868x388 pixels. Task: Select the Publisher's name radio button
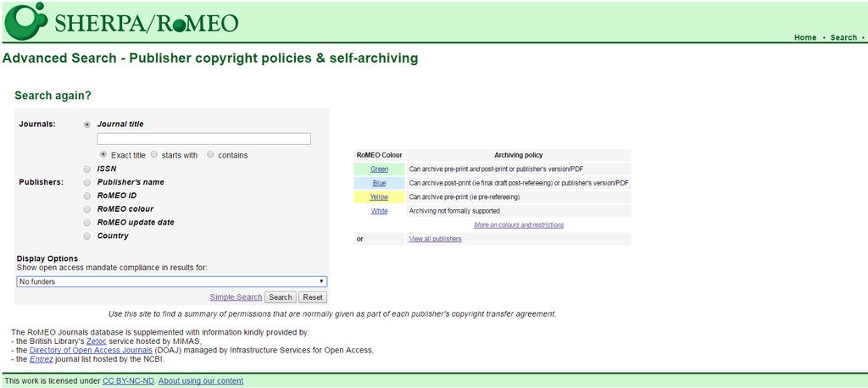coord(87,182)
